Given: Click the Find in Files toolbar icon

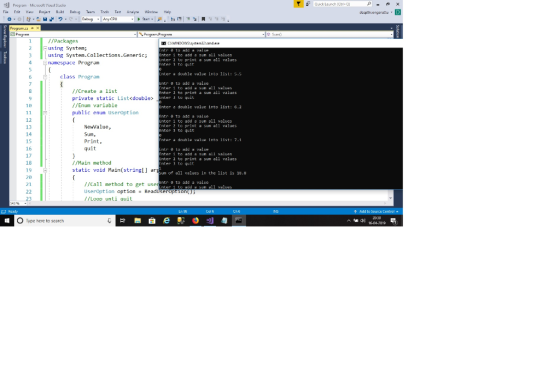Looking at the screenshot, I should point(160,19).
